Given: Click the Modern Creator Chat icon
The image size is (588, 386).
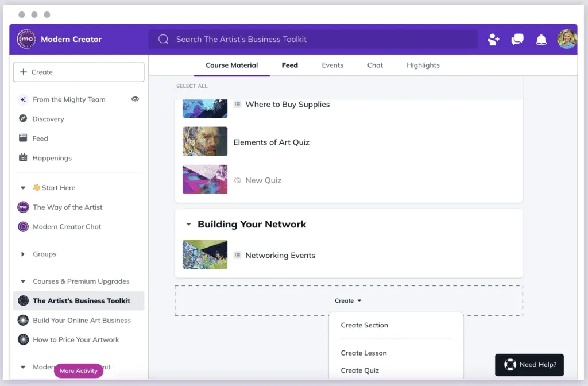Looking at the screenshot, I should tap(23, 226).
